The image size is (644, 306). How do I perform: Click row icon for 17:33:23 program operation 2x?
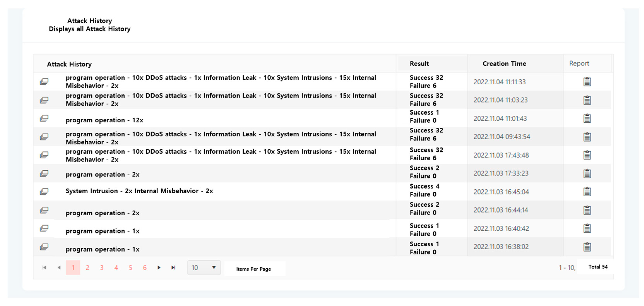point(44,174)
